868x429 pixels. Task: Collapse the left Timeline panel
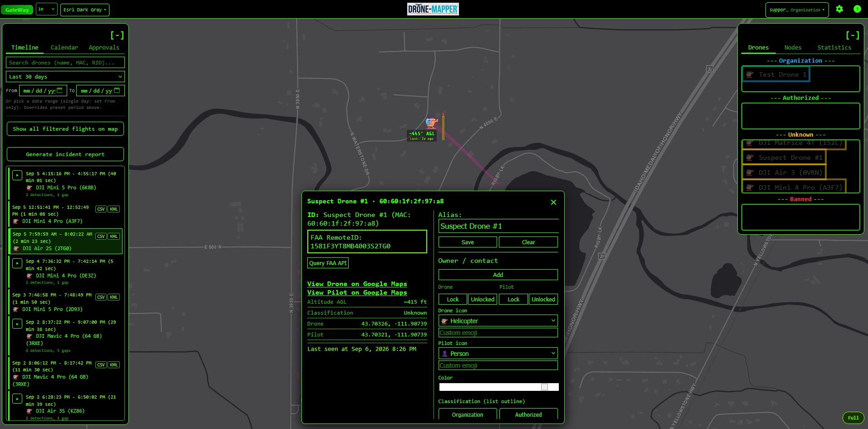[117, 35]
